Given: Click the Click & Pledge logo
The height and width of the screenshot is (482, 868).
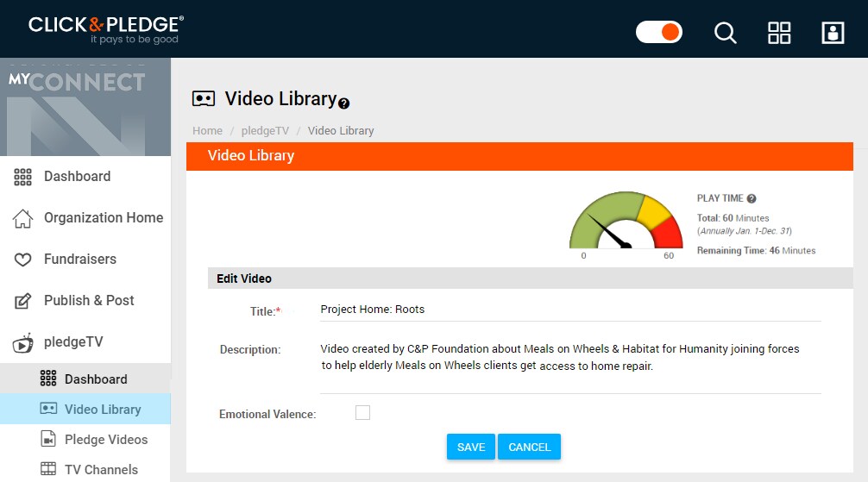Looking at the screenshot, I should 106,30.
